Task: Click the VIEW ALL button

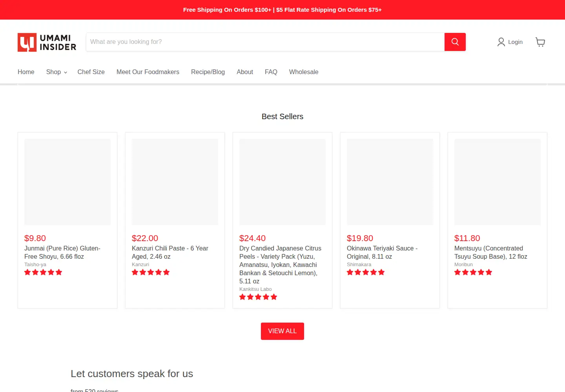Action: coord(282,331)
